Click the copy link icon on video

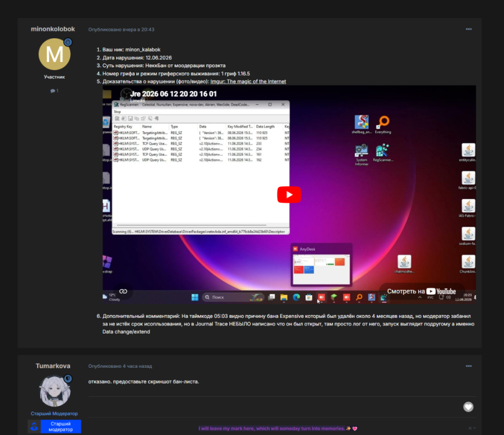click(x=124, y=291)
